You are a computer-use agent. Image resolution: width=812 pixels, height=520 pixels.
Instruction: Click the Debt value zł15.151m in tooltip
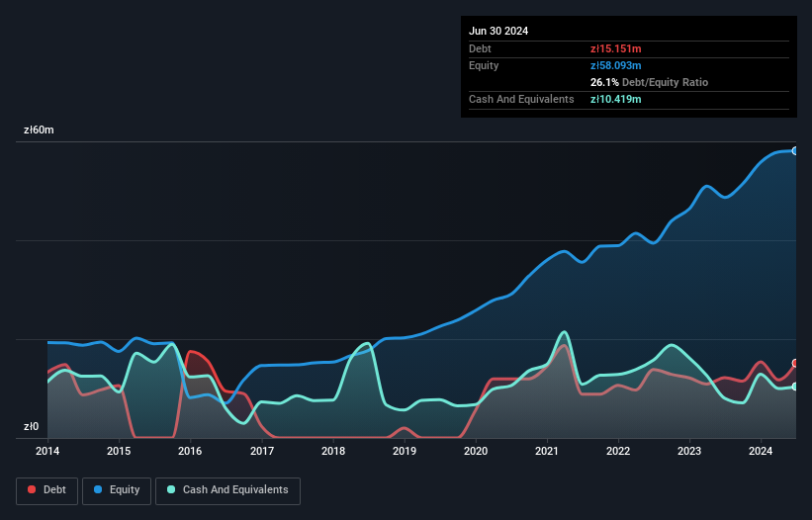[x=616, y=48]
